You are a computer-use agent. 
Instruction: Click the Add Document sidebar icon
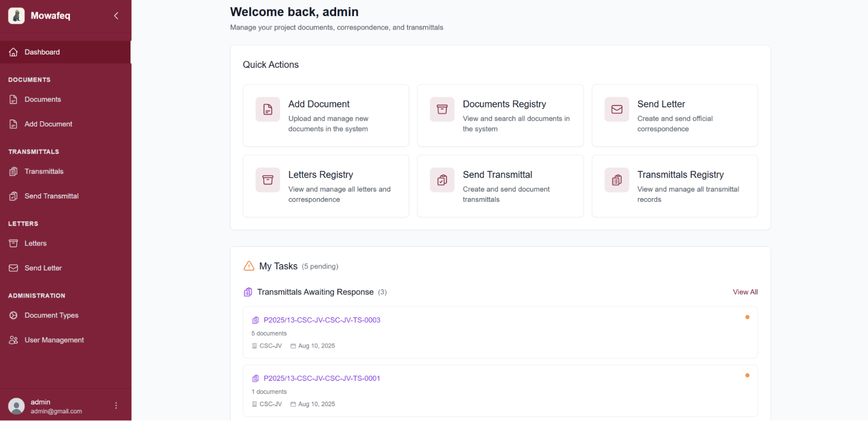(13, 124)
